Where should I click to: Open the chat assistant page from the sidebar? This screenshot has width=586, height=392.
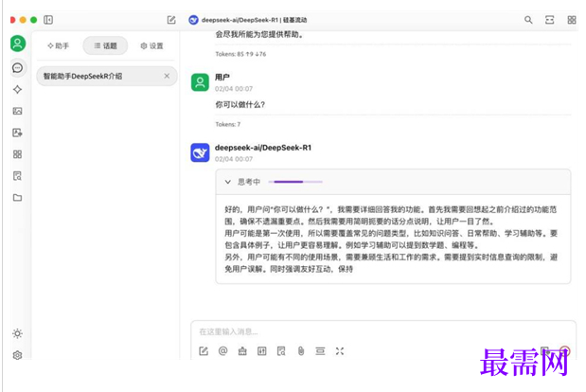[18, 68]
